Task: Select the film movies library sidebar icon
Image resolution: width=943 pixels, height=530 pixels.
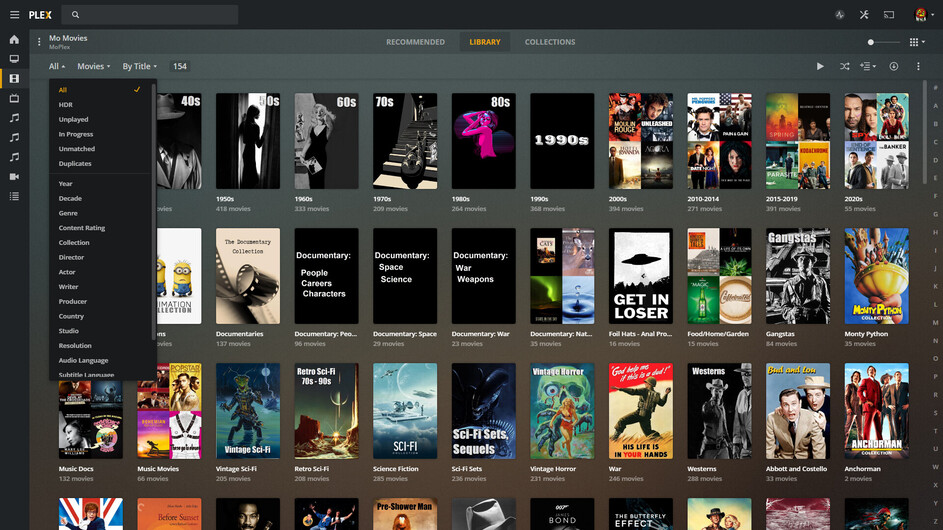Action: (x=14, y=79)
